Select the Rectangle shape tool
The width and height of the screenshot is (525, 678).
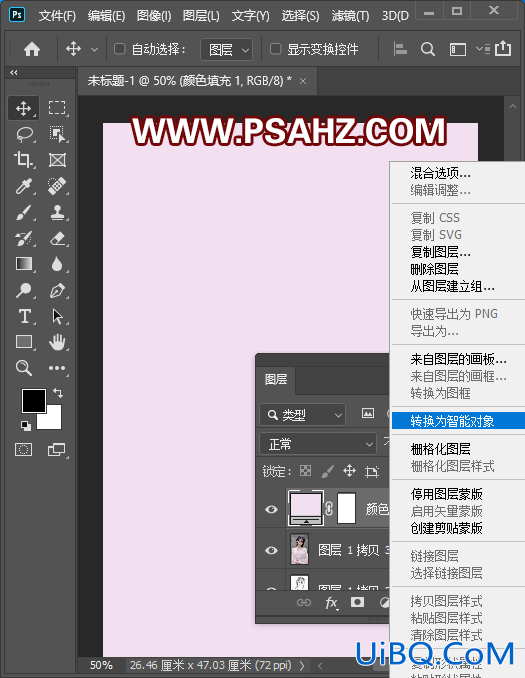tap(24, 342)
